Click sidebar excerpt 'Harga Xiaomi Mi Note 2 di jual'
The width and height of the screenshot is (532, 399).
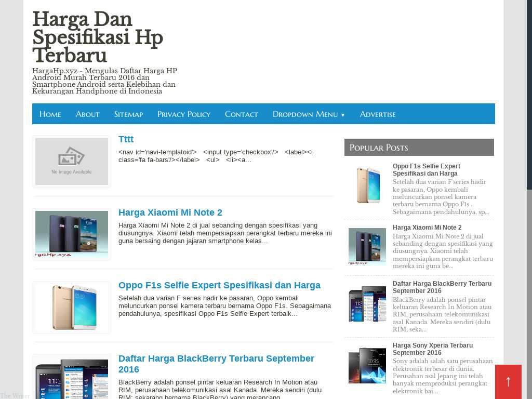point(443,251)
